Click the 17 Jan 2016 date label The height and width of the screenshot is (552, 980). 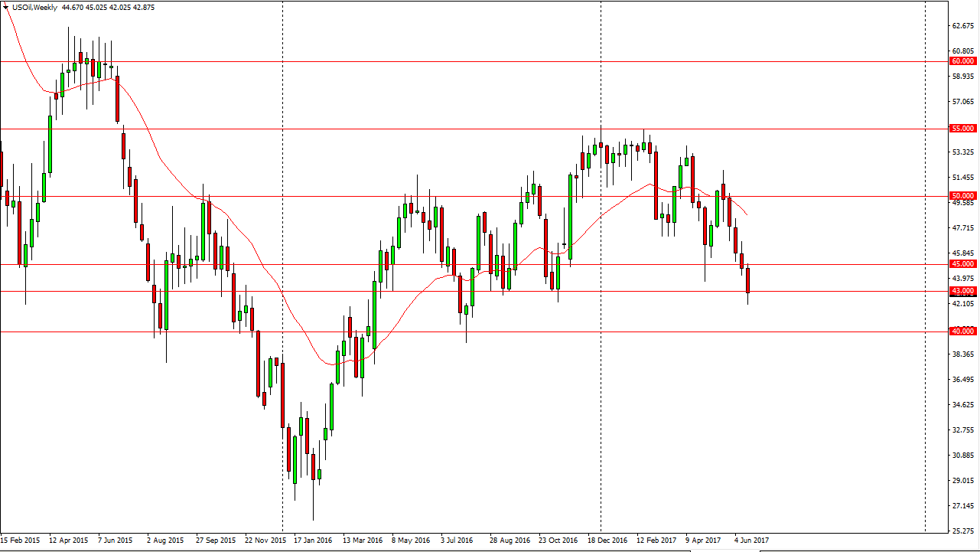(314, 541)
